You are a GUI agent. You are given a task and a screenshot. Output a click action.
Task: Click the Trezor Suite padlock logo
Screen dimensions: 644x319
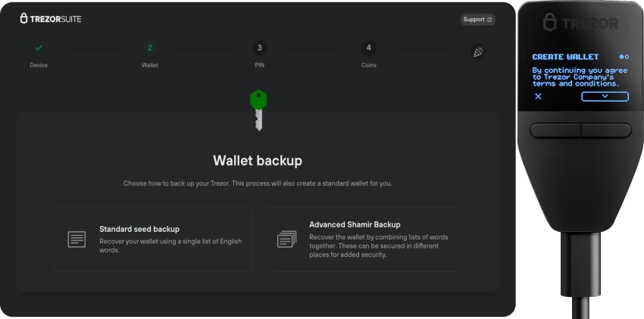24,18
